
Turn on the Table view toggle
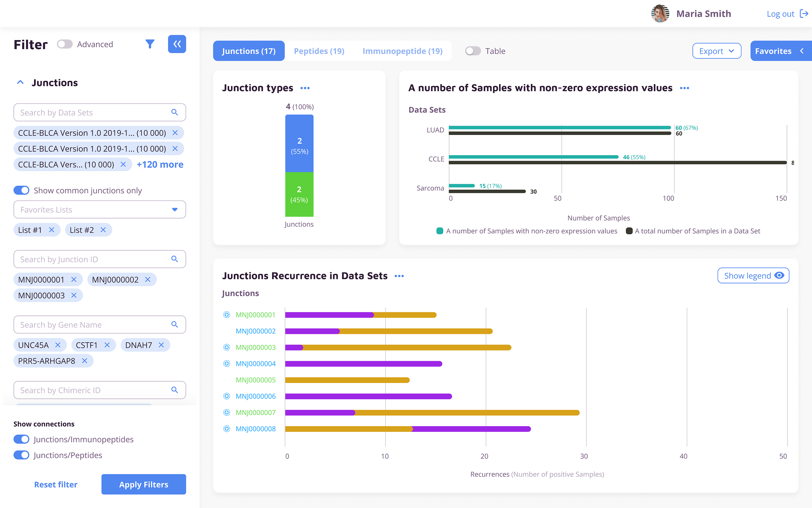coord(473,51)
